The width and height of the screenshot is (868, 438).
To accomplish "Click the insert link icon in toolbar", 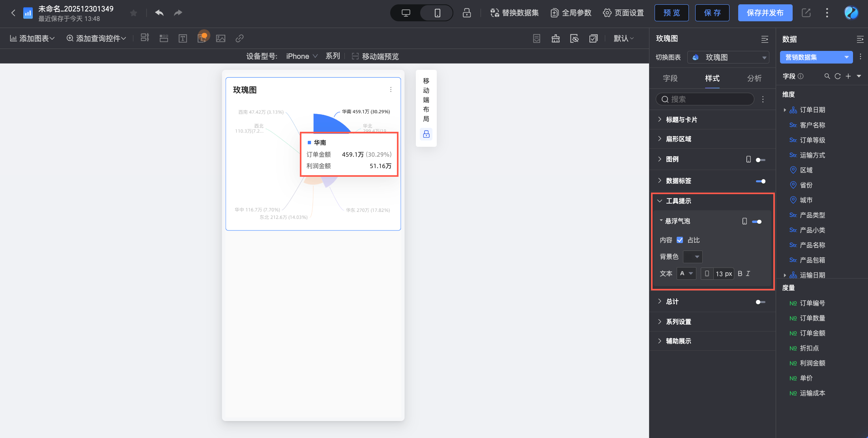I will [x=239, y=38].
